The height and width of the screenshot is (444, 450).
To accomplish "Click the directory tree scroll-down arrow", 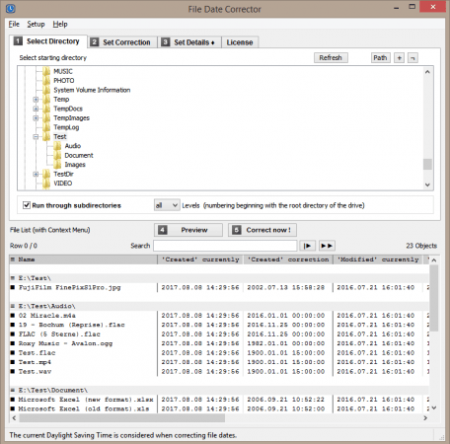I will pyautogui.click(x=427, y=185).
